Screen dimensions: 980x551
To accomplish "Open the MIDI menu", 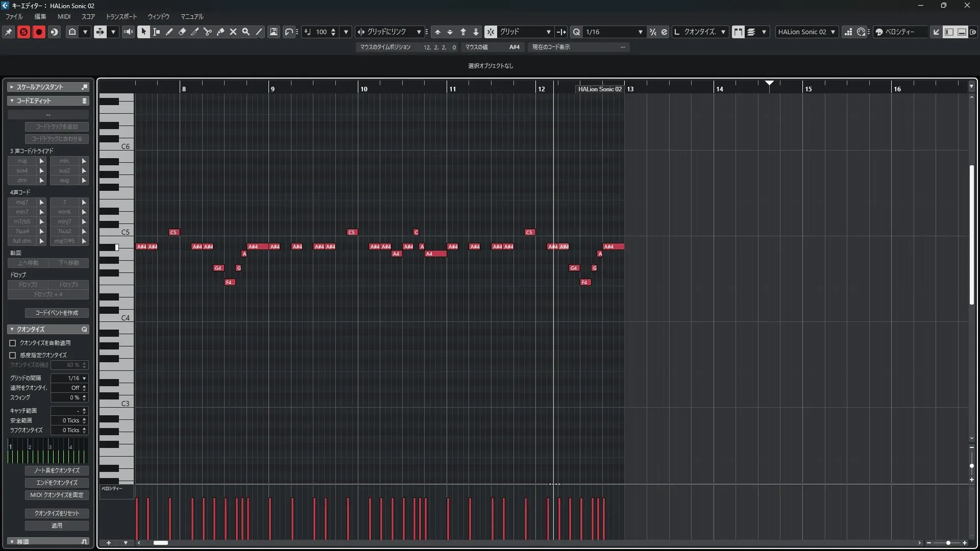I will click(x=64, y=16).
